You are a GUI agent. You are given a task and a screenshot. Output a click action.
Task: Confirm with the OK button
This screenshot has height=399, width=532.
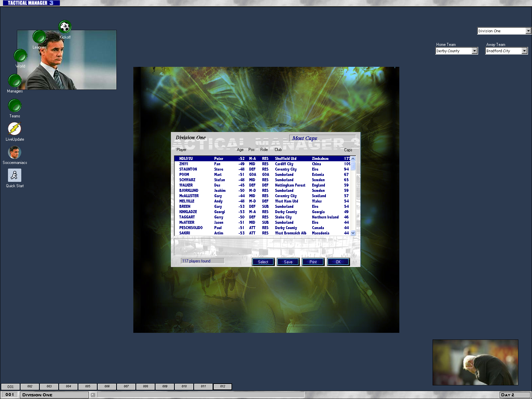pos(338,262)
